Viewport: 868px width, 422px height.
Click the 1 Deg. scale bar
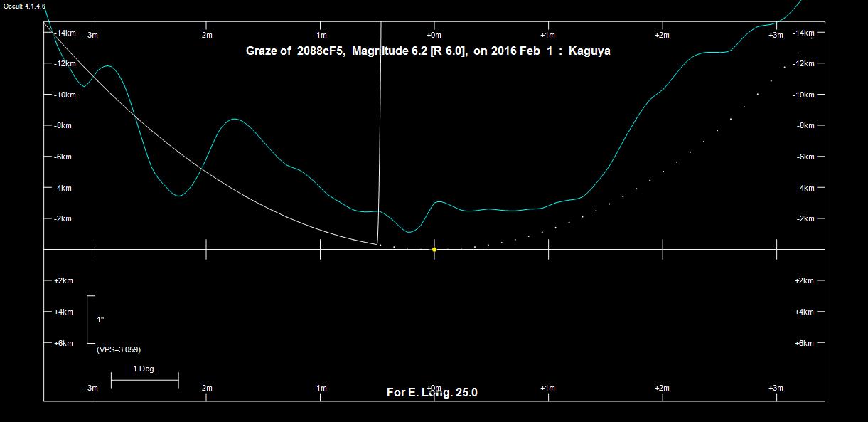(144, 380)
